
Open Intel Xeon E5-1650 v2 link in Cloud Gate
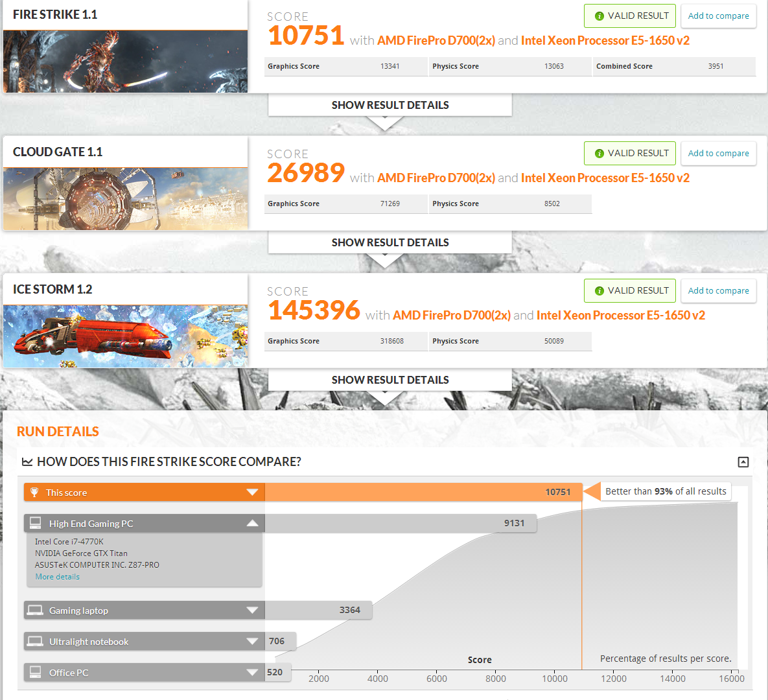[605, 178]
